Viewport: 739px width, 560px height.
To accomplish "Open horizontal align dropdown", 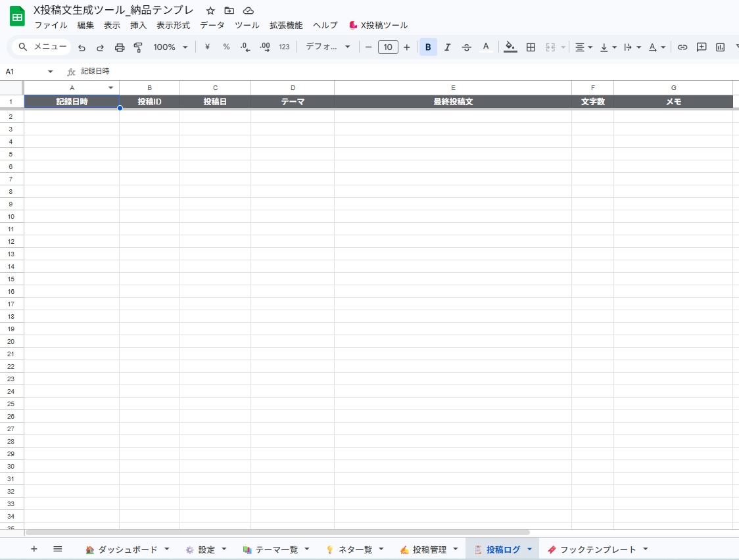I will [x=583, y=47].
